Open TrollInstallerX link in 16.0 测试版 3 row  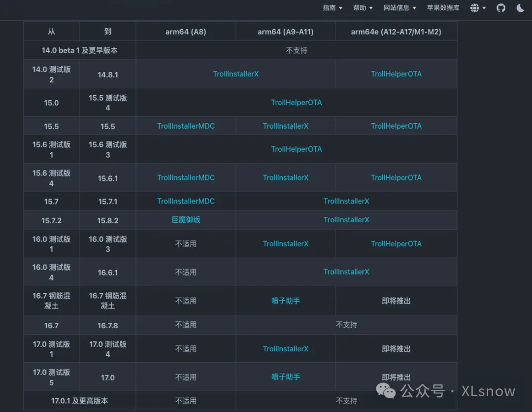click(x=286, y=243)
